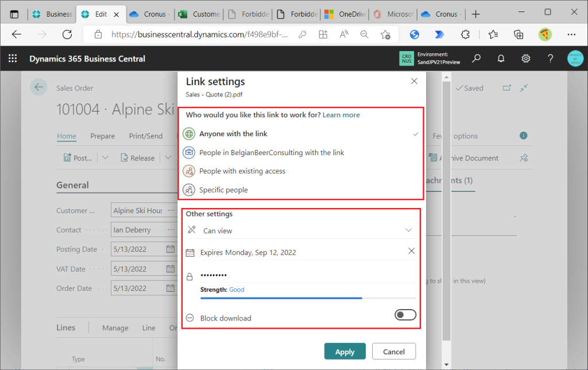This screenshot has width=588, height=370.
Task: Click the browser zoom magnifier icon
Action: pyautogui.click(x=364, y=34)
